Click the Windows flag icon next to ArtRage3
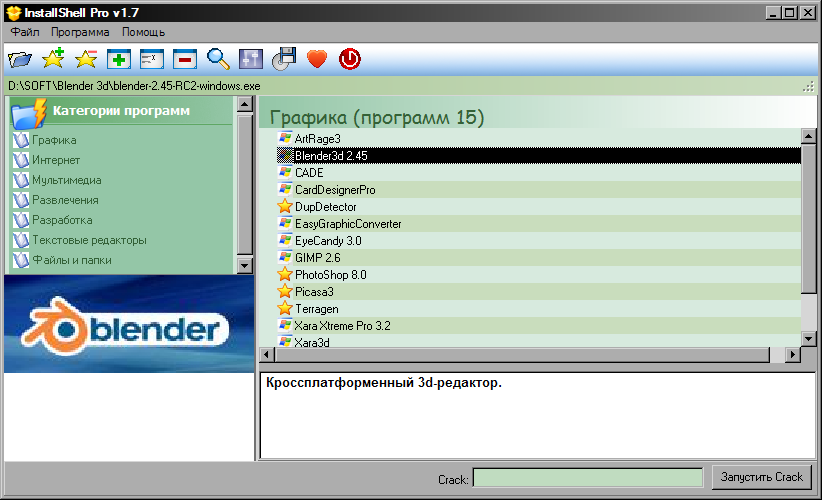This screenshot has width=822, height=500. coord(285,138)
